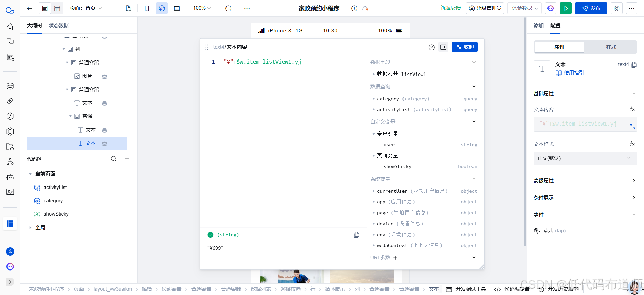The image size is (644, 295).
Task: Switch to the 添加 tab
Action: [x=538, y=26]
